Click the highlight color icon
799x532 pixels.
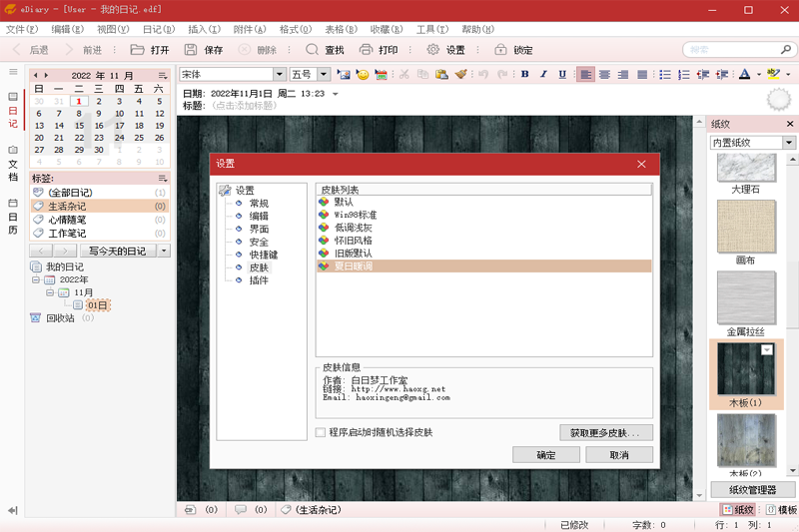(x=773, y=74)
